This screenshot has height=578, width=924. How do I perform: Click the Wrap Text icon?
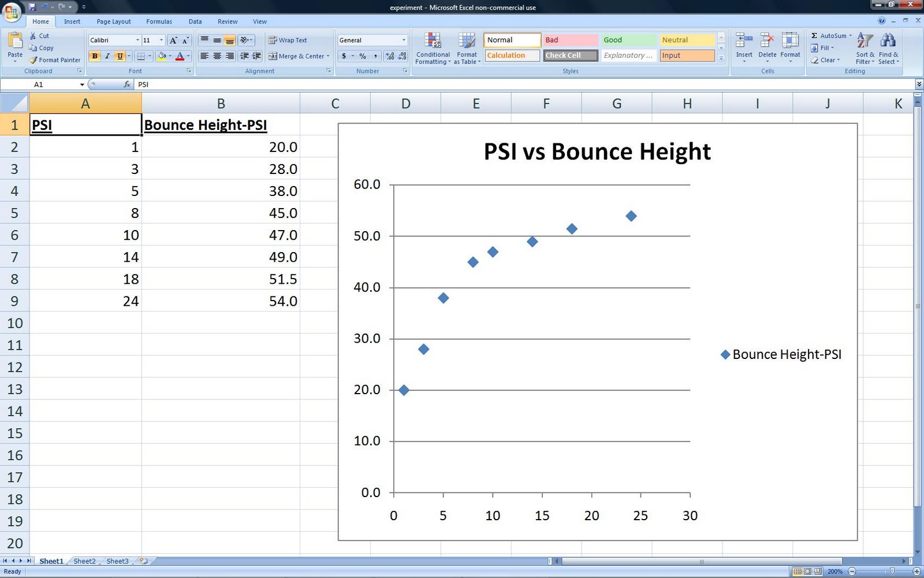[273, 40]
